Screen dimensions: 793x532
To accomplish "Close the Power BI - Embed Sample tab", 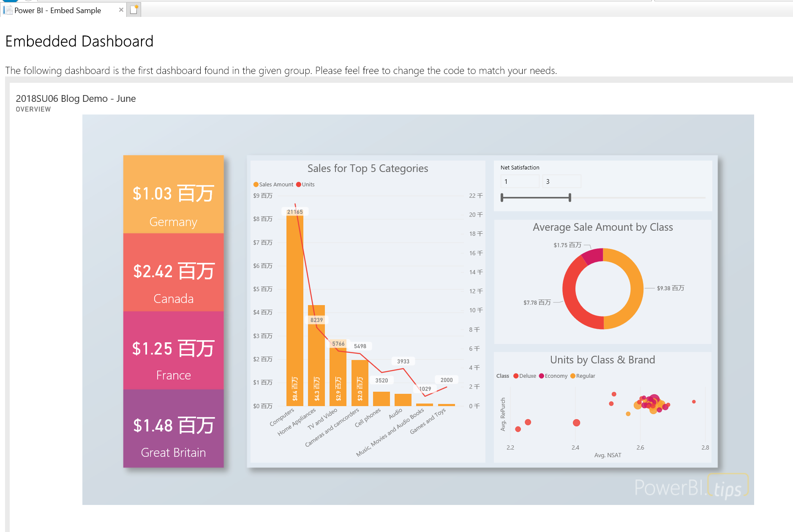I will [121, 10].
